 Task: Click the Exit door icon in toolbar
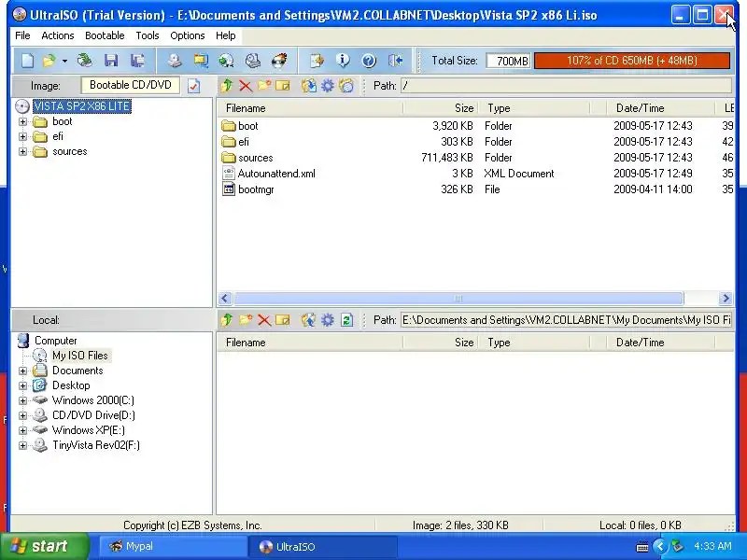pyautogui.click(x=395, y=61)
